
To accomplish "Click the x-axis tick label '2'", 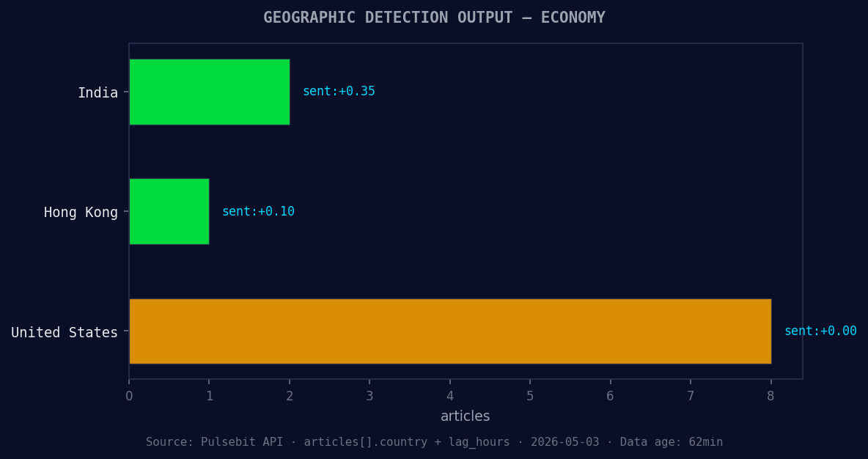I will coord(290,396).
